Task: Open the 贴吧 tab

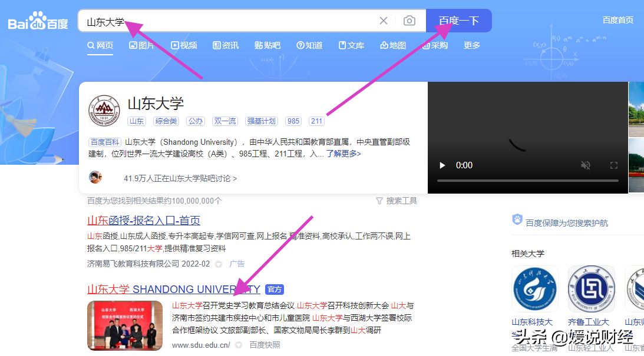Action: pos(267,45)
